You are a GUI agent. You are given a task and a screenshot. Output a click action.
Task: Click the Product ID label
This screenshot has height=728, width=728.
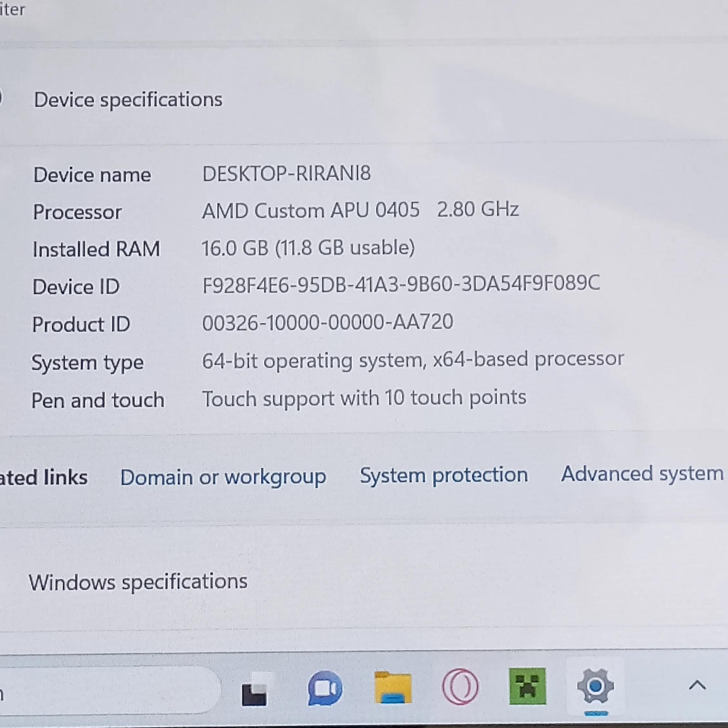[x=81, y=325]
